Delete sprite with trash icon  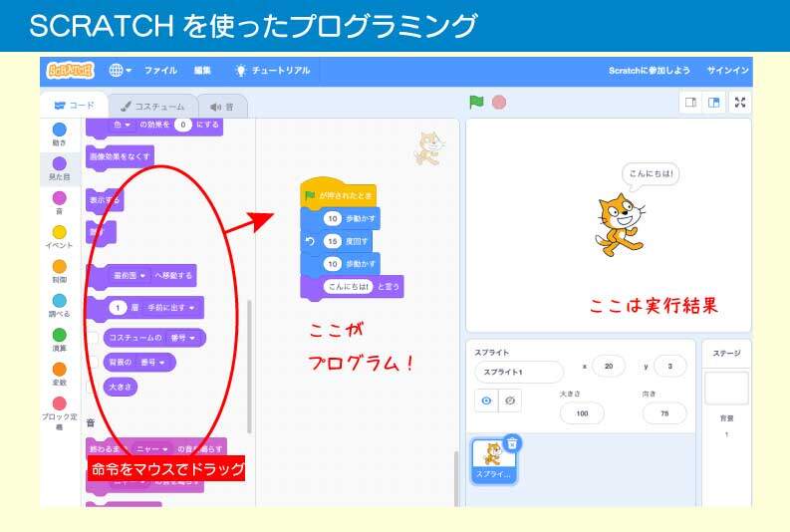click(x=512, y=443)
